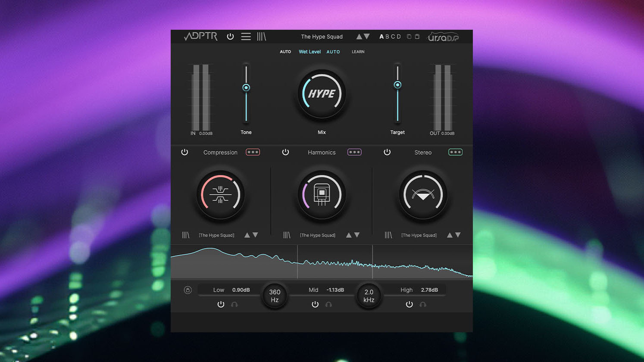Click the 2.0 kHz crossover knob

pos(369,296)
